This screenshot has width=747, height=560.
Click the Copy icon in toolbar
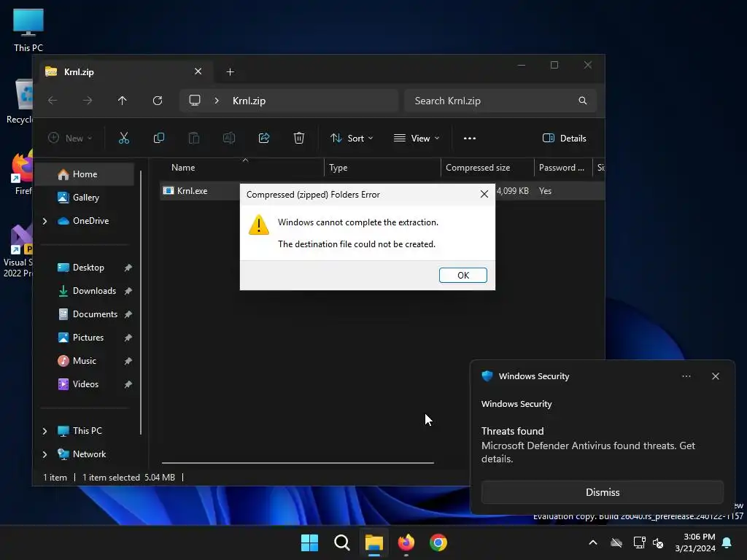(x=158, y=138)
